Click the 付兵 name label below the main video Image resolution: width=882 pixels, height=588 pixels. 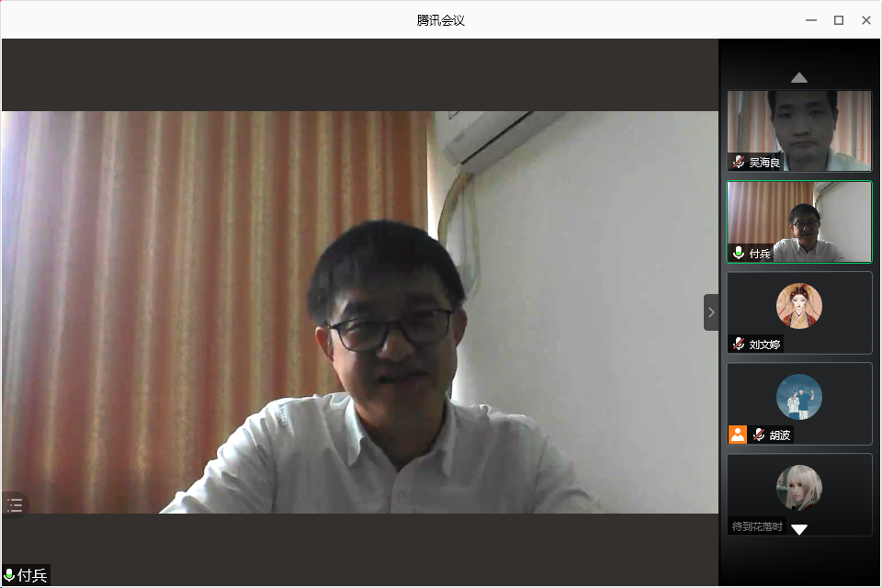(x=32, y=576)
